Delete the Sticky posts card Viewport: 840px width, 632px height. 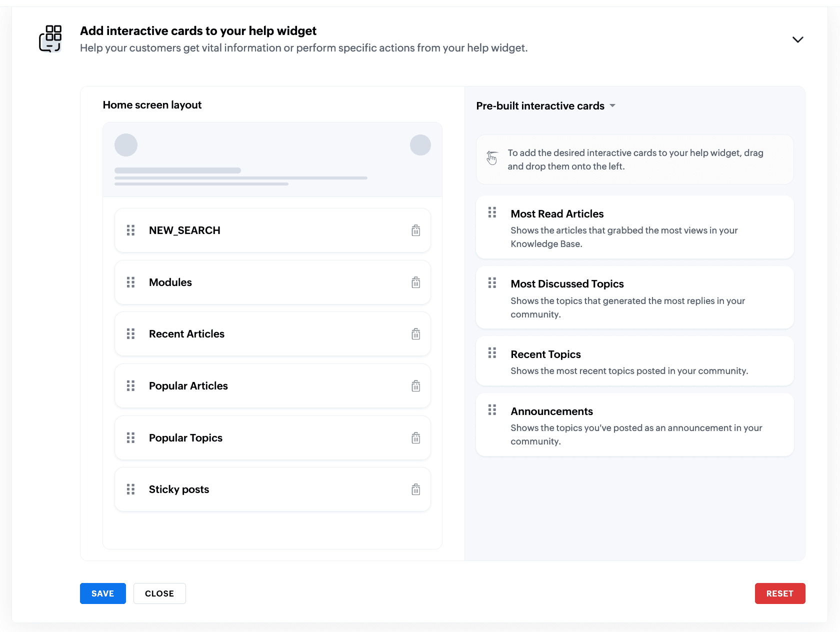click(415, 489)
